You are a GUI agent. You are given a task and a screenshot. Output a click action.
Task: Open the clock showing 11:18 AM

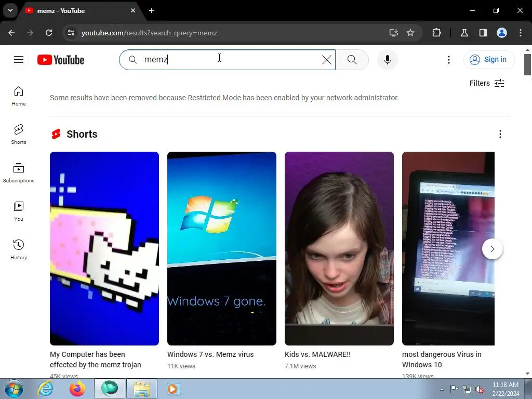(x=506, y=389)
